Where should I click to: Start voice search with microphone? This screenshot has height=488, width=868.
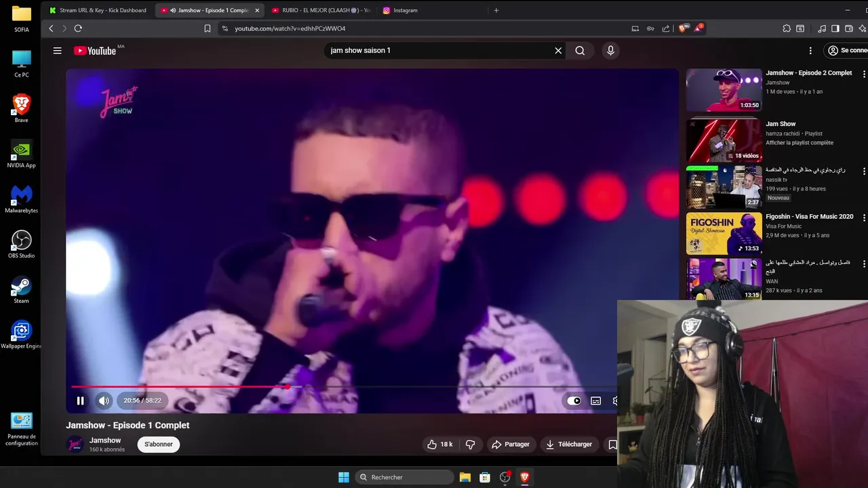click(610, 51)
